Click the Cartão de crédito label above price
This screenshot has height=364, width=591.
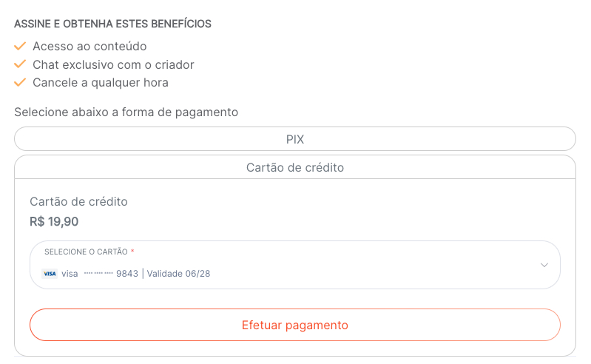coord(78,201)
